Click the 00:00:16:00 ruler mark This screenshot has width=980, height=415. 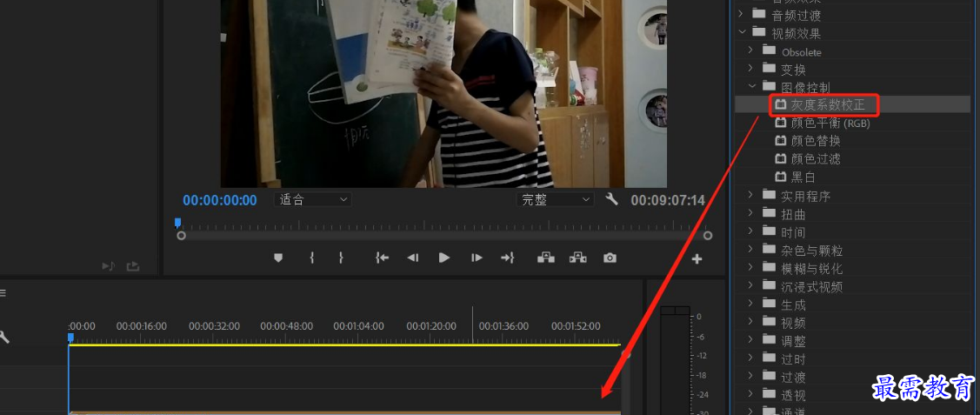pyautogui.click(x=141, y=326)
